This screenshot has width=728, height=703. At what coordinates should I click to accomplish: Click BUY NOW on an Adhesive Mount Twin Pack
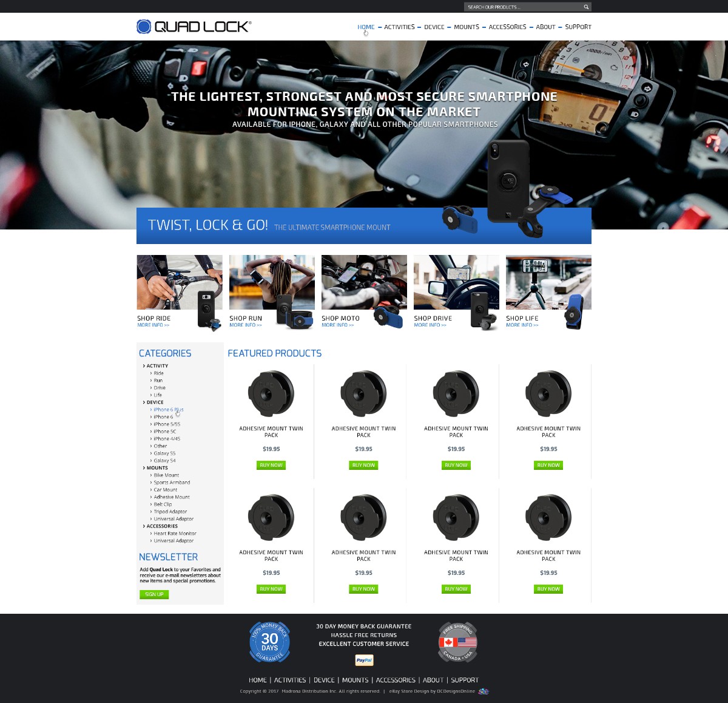(271, 465)
